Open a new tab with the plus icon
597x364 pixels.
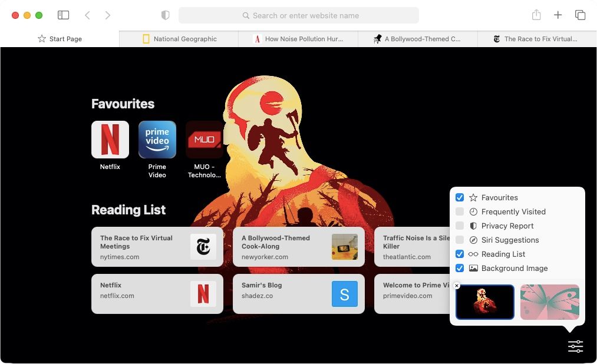pyautogui.click(x=558, y=15)
